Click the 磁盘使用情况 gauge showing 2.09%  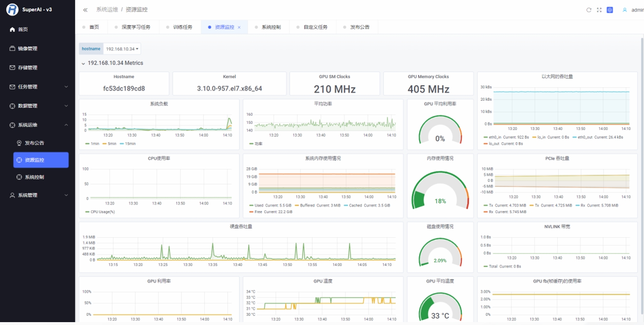coord(440,251)
